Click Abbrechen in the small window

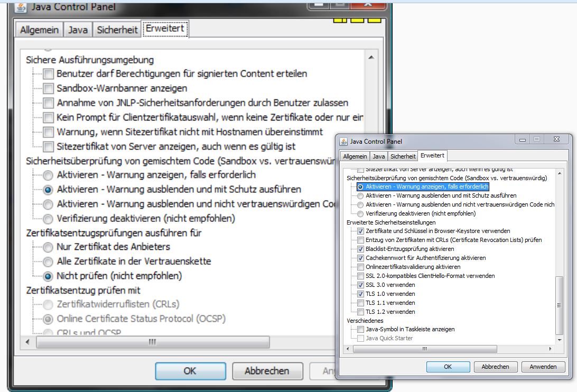point(495,367)
